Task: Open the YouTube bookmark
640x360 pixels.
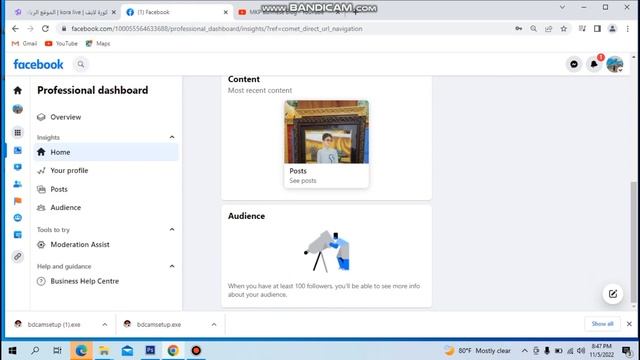Action: [61, 43]
